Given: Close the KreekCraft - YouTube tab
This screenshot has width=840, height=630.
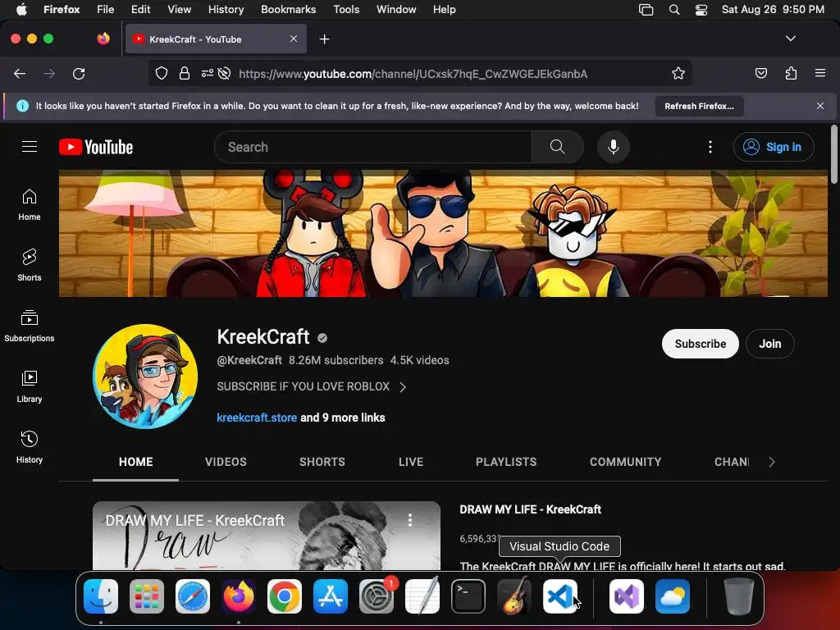Looking at the screenshot, I should (x=294, y=39).
